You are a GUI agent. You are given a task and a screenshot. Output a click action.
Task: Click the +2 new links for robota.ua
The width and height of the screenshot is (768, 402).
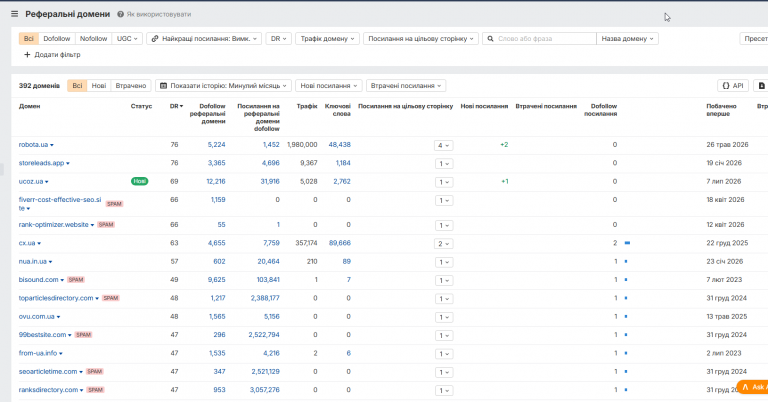click(x=504, y=145)
